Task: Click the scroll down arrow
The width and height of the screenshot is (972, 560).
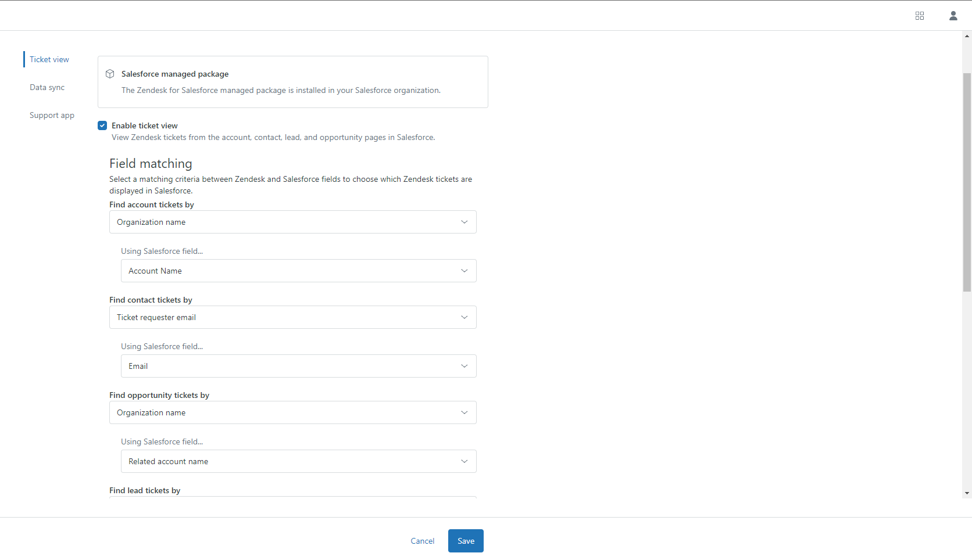Action: pos(967,493)
